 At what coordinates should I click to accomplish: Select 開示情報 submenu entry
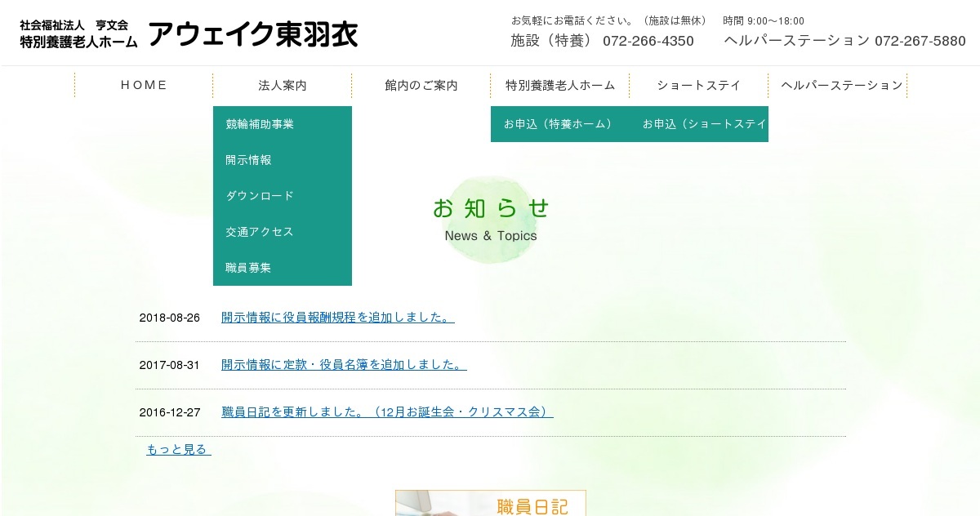click(x=283, y=160)
